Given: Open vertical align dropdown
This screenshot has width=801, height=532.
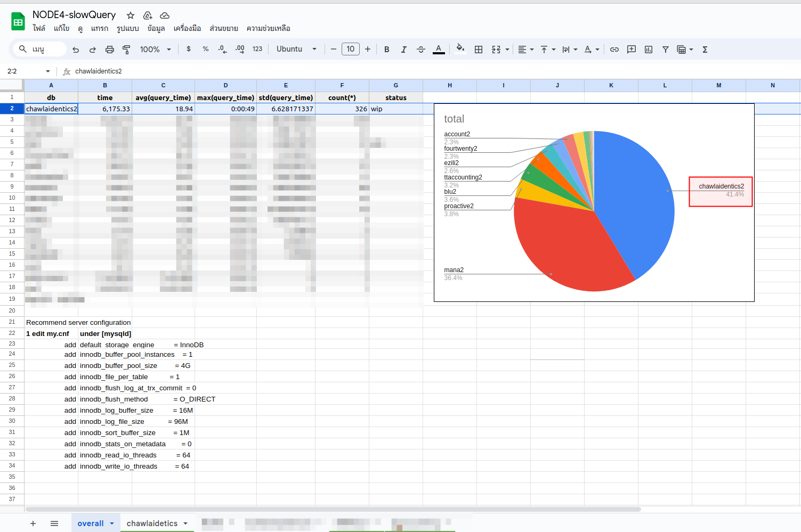Looking at the screenshot, I should tap(548, 50).
